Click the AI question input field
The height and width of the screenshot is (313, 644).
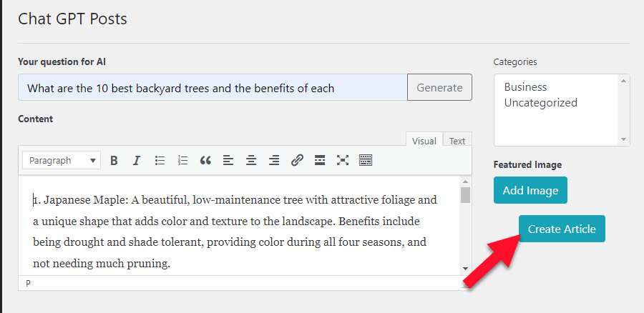tap(213, 88)
